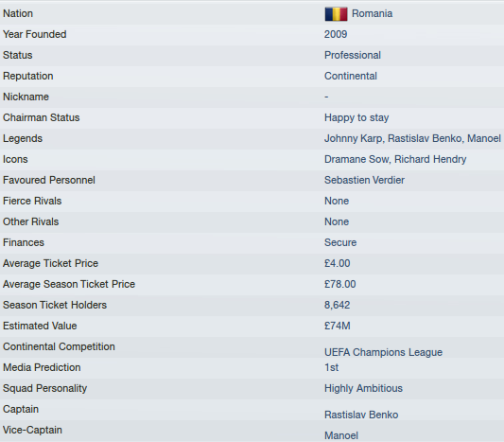The height and width of the screenshot is (442, 504).
Task: Open favoured personnel Sebastien Verdier
Action: pyautogui.click(x=364, y=180)
